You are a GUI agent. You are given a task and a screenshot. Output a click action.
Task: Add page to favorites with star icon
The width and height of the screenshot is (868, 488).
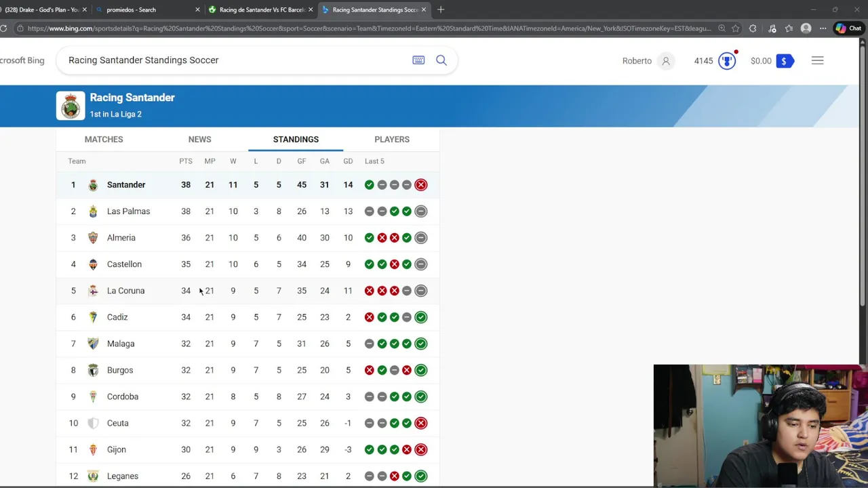point(735,28)
